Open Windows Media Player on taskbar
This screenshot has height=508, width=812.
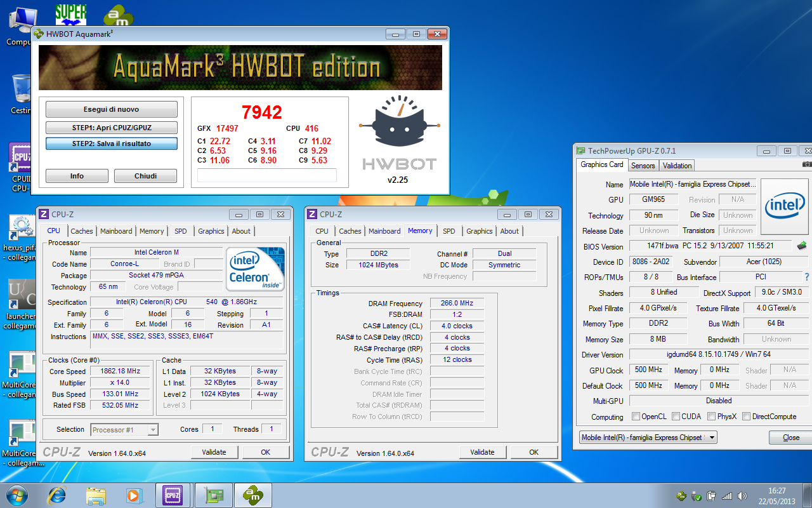(x=134, y=495)
